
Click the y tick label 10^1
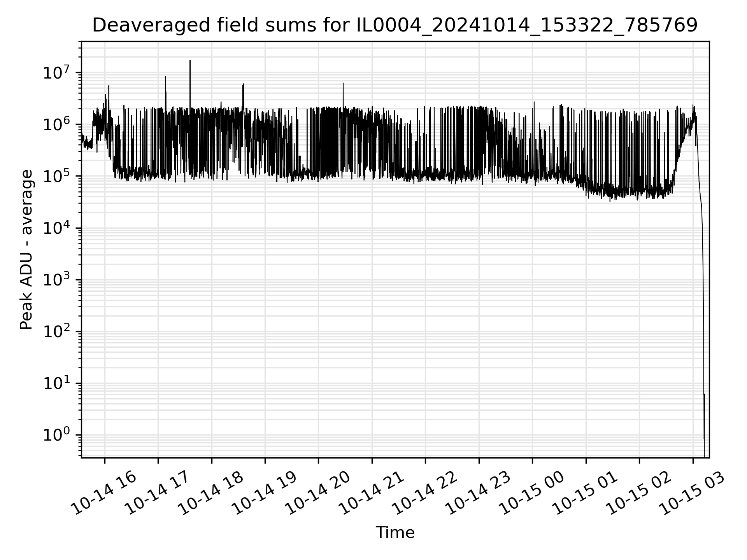pos(57,383)
